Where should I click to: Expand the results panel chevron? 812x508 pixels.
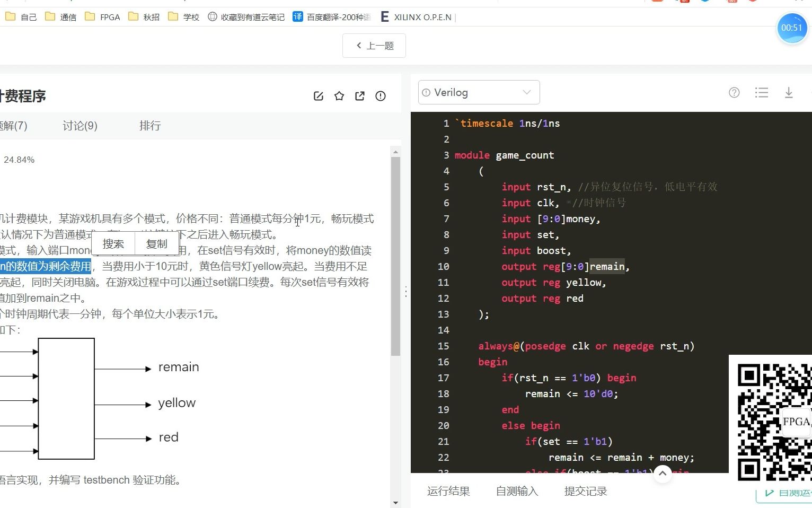coord(663,474)
